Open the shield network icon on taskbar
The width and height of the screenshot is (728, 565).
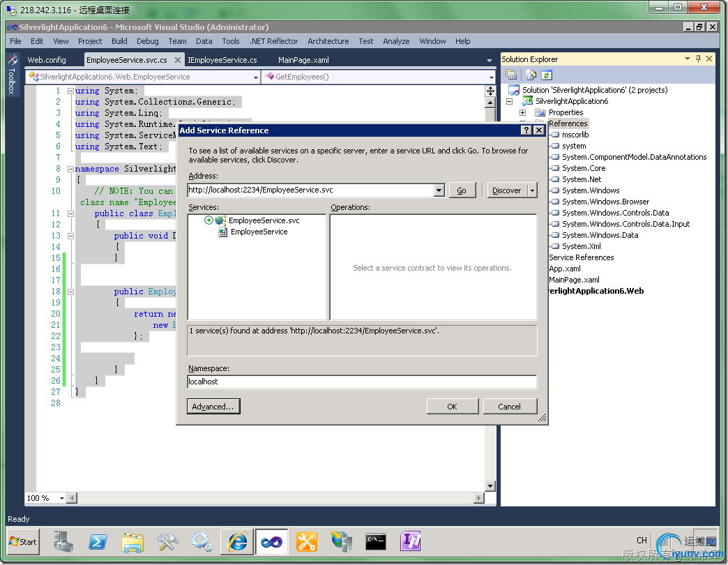(x=341, y=541)
